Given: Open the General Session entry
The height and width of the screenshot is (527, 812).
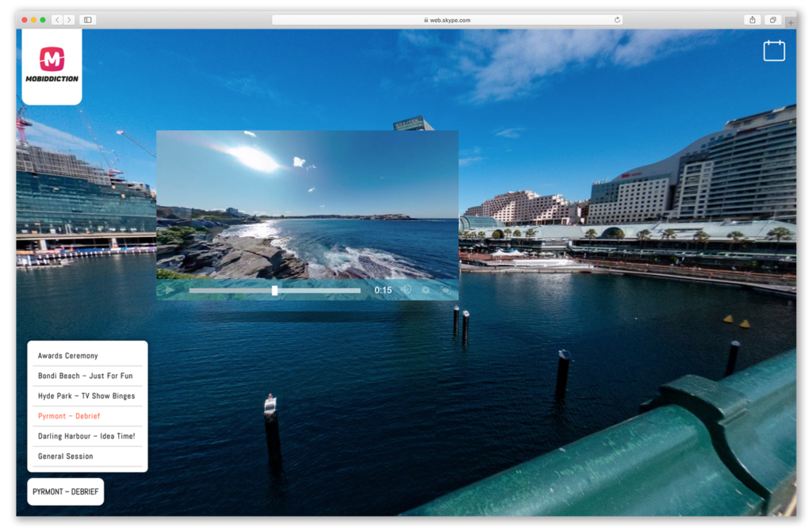Looking at the screenshot, I should click(66, 456).
